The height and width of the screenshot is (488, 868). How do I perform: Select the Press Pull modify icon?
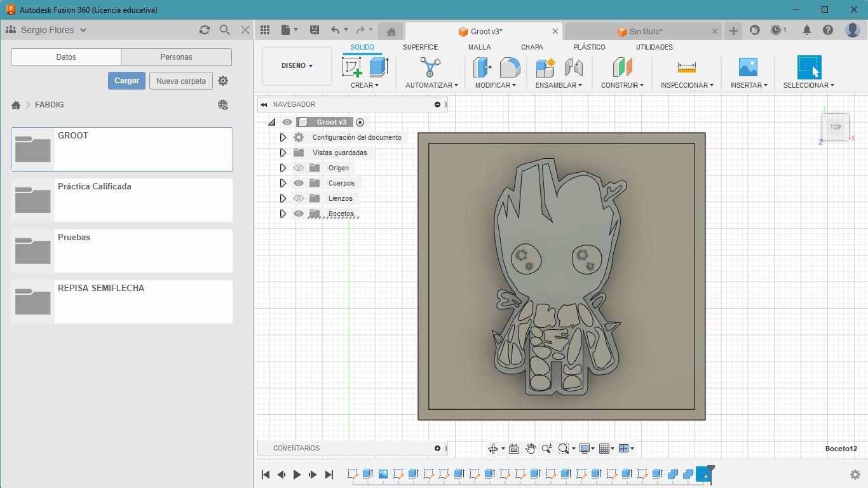pyautogui.click(x=482, y=67)
